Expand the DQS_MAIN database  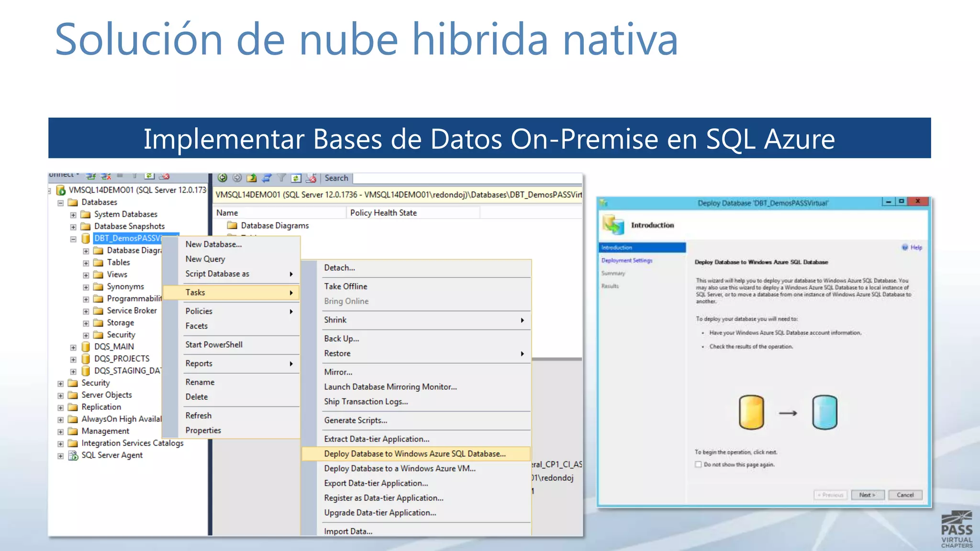click(x=73, y=347)
